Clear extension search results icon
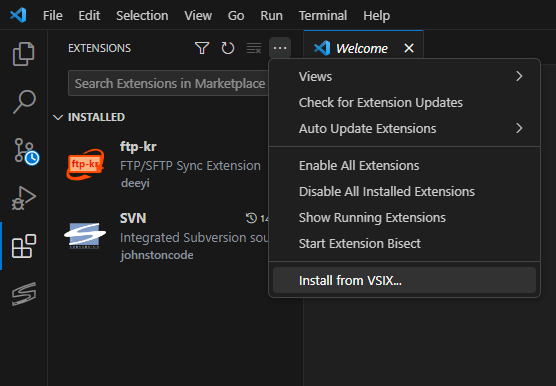 pyautogui.click(x=254, y=48)
